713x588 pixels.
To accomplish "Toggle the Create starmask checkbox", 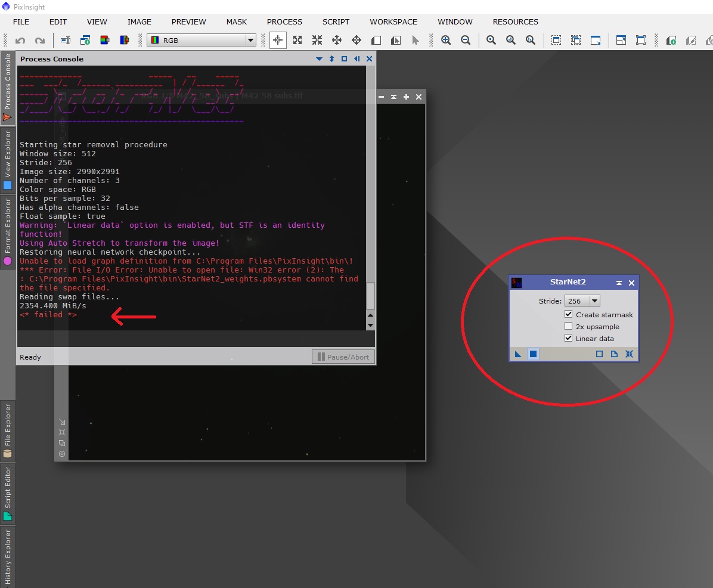I will (568, 314).
